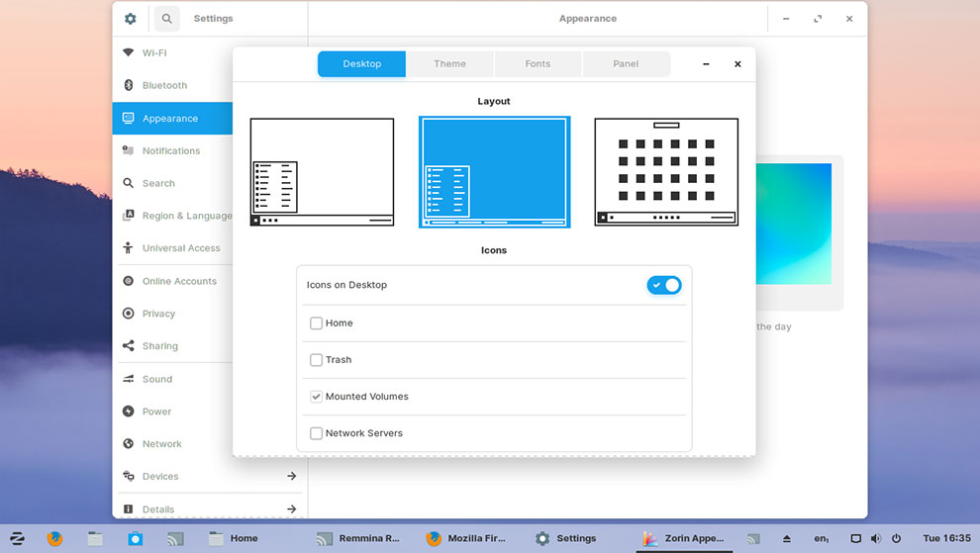Select the Wi-Fi icon in sidebar
The height and width of the screenshot is (553, 980).
click(x=128, y=52)
